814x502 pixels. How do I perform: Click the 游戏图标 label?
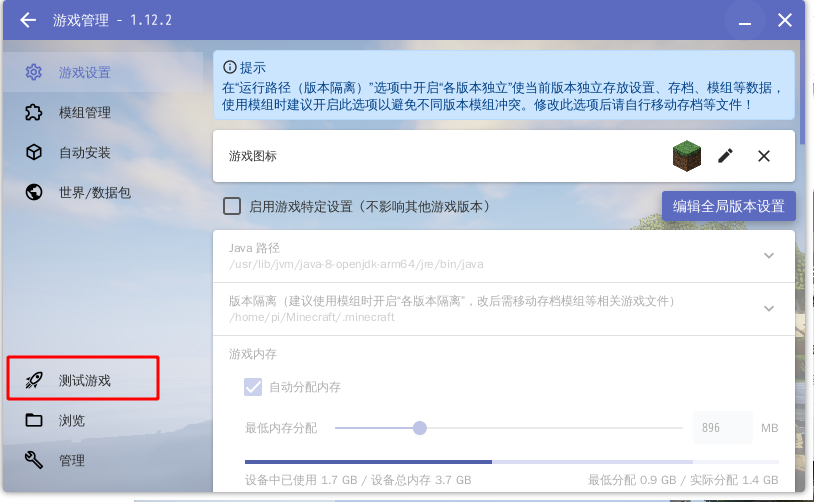(253, 156)
